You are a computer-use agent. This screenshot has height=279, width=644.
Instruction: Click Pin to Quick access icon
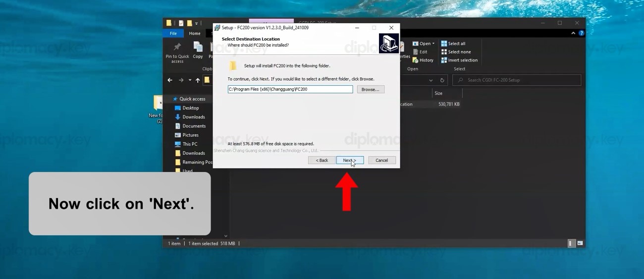[x=177, y=48]
